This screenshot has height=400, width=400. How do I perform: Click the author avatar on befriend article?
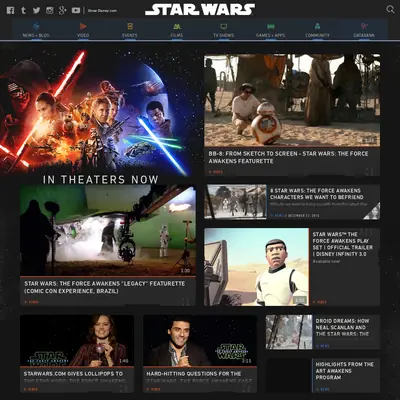pyautogui.click(x=372, y=211)
